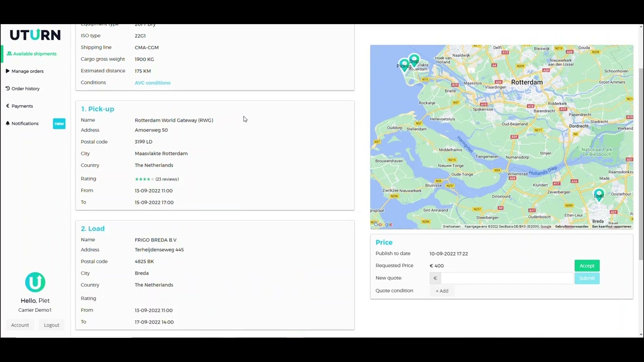
Task: Click the requested price value '€ 400'
Action: pyautogui.click(x=437, y=266)
